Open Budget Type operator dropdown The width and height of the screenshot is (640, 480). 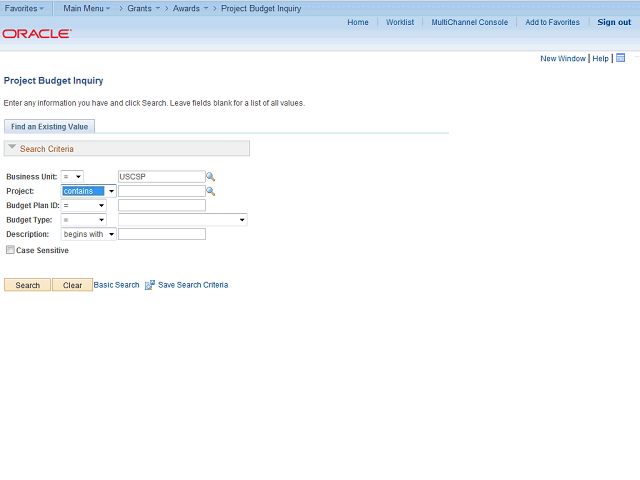click(84, 220)
